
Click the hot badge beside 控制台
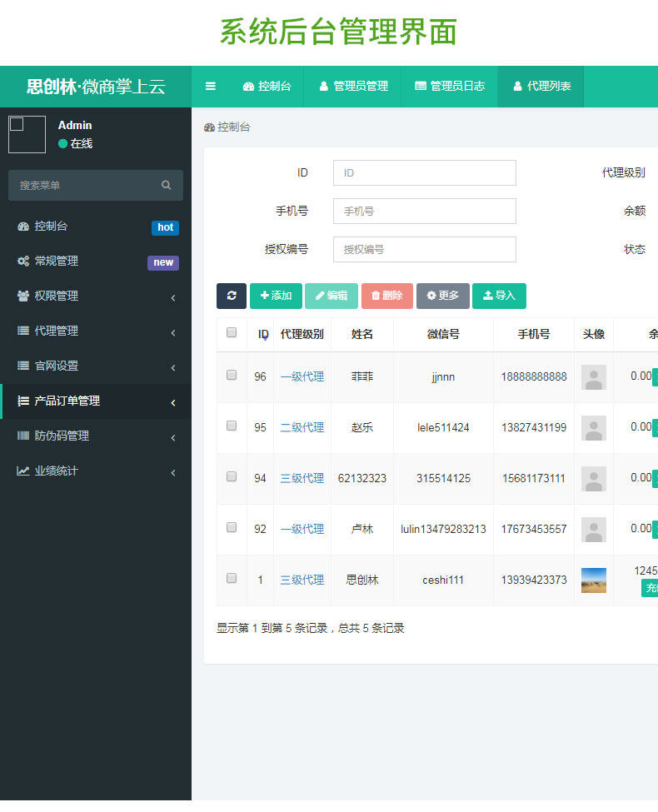point(165,227)
